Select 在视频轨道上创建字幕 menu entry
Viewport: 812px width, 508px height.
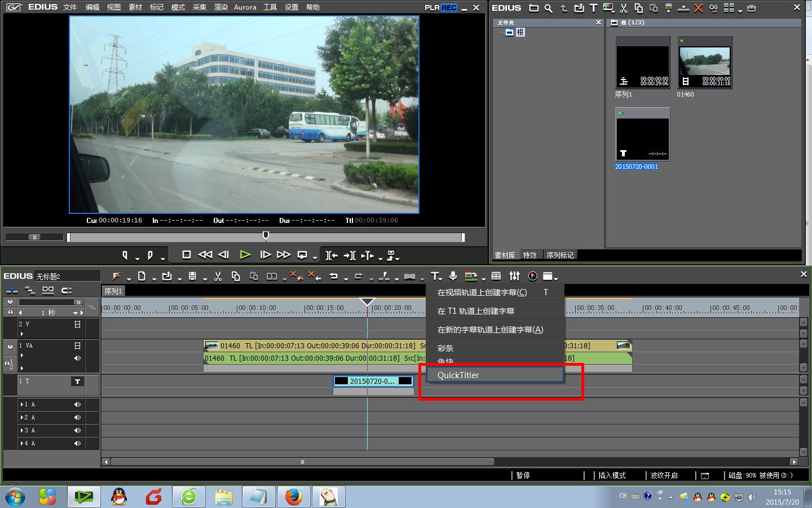[x=495, y=292]
